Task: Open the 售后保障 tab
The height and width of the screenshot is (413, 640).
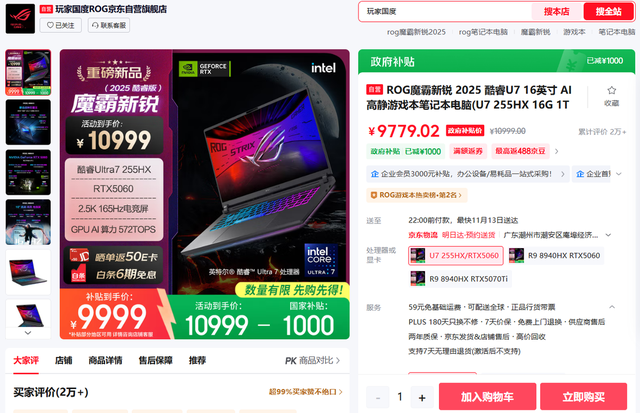Action: 155,360
